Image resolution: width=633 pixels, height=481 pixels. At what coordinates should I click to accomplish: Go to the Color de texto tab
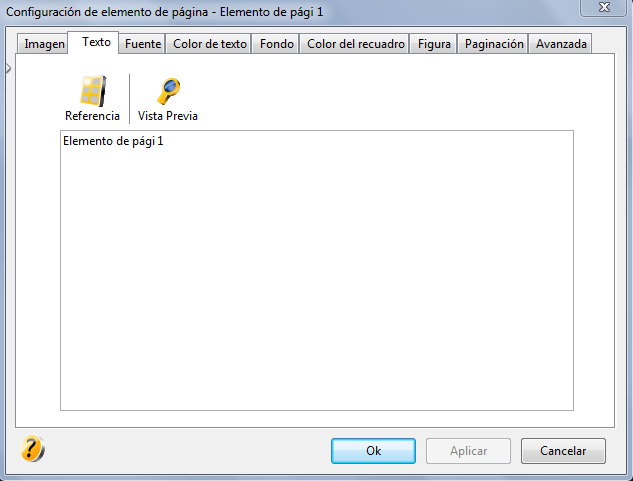(x=210, y=44)
